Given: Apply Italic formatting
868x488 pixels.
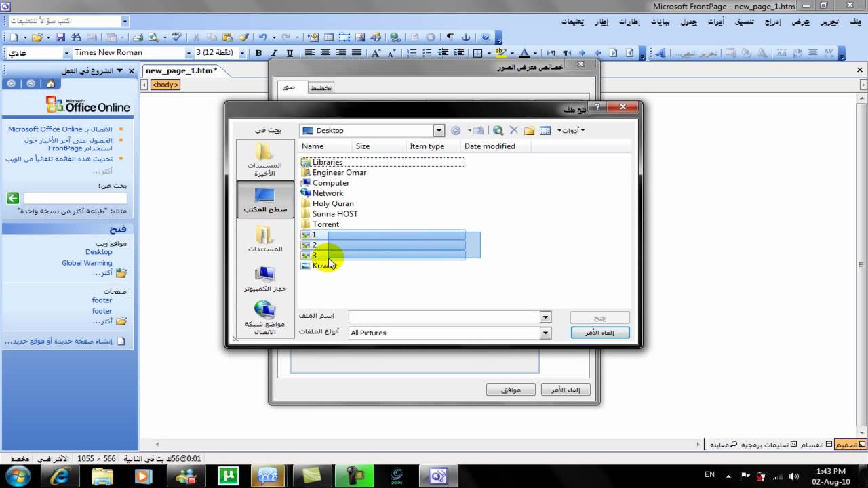Looking at the screenshot, I should 274,53.
